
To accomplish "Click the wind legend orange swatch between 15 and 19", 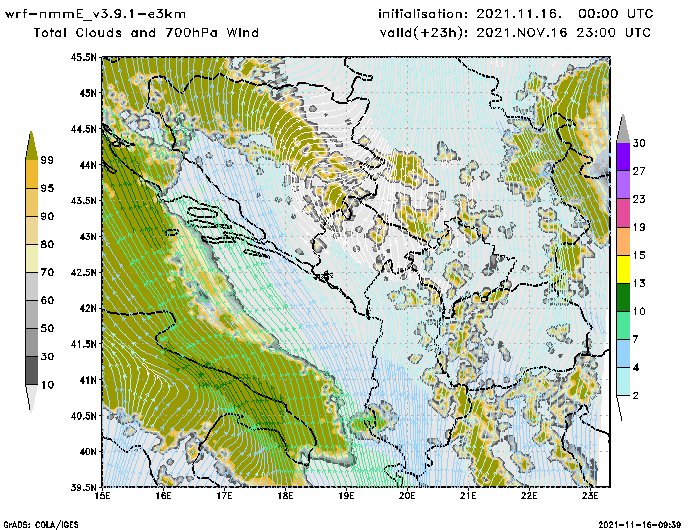I will click(623, 241).
